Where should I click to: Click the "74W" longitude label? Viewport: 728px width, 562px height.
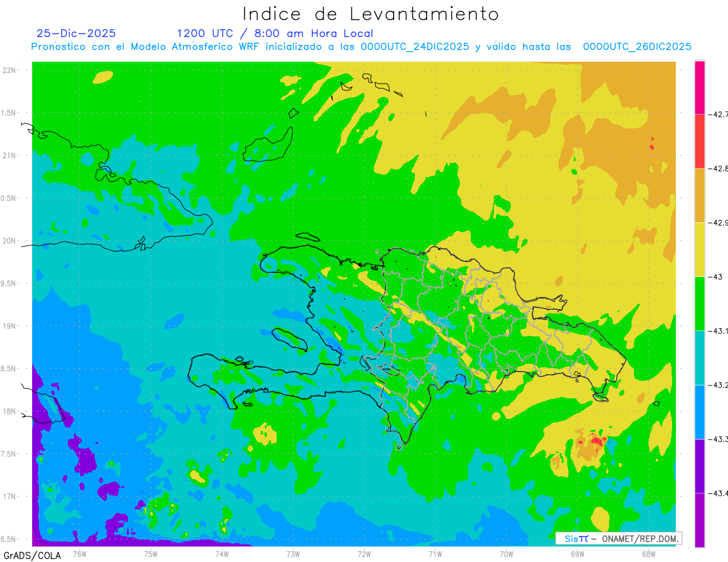(222, 554)
